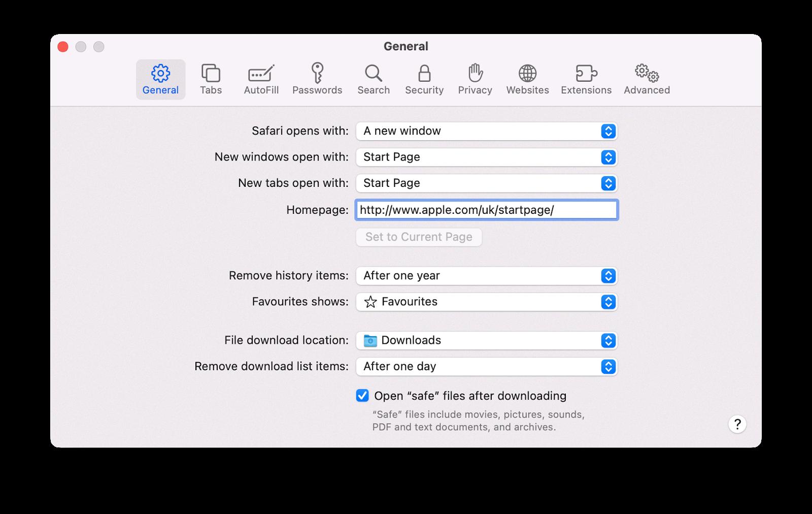The height and width of the screenshot is (514, 812).
Task: Open the Passwords pane
Action: 317,79
